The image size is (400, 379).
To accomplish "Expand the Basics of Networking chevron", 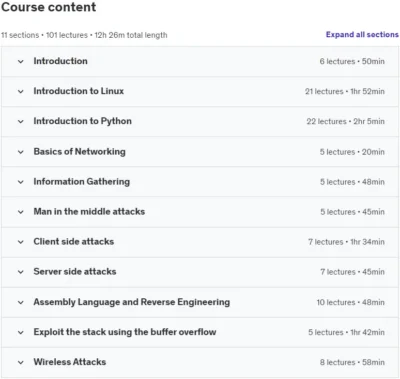I will (21, 152).
